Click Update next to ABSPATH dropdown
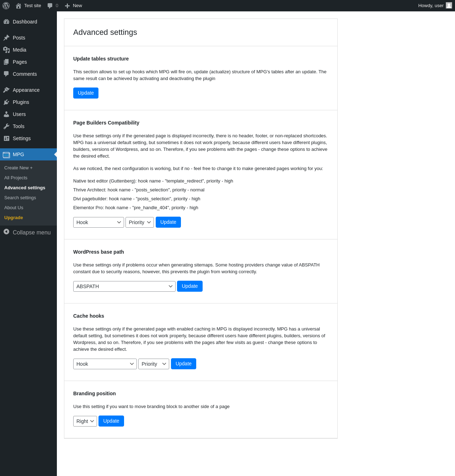The height and width of the screenshot is (476, 455). click(x=190, y=286)
